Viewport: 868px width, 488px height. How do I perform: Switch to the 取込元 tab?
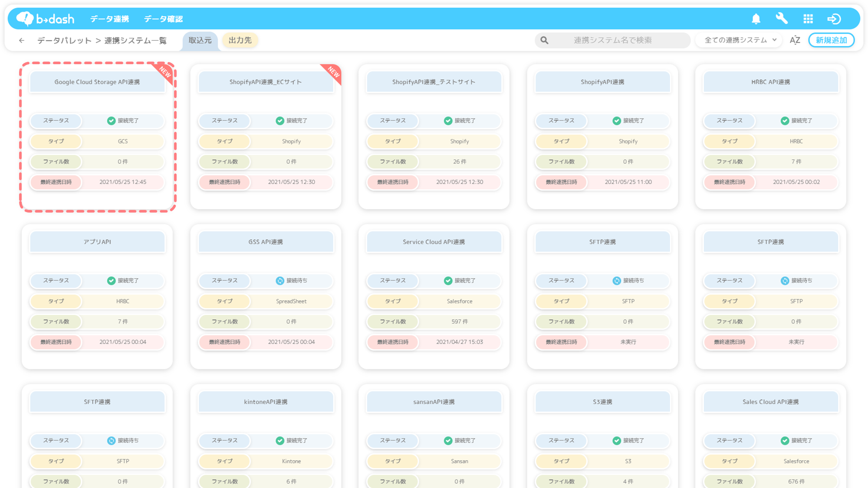200,40
